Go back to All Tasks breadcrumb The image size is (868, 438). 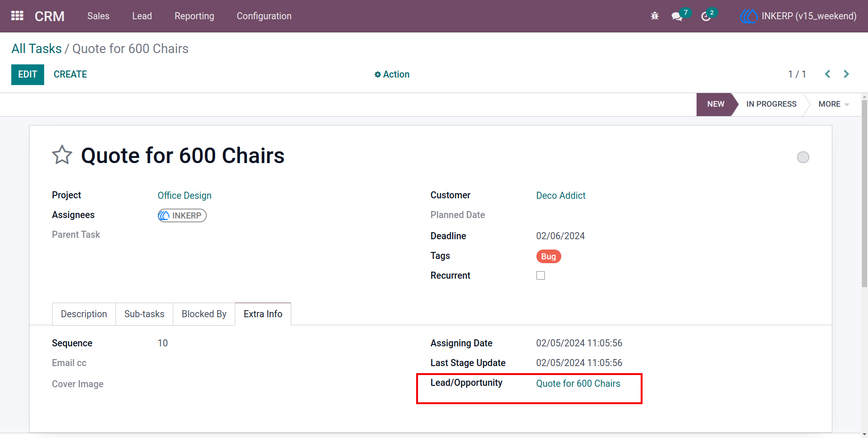click(x=37, y=48)
